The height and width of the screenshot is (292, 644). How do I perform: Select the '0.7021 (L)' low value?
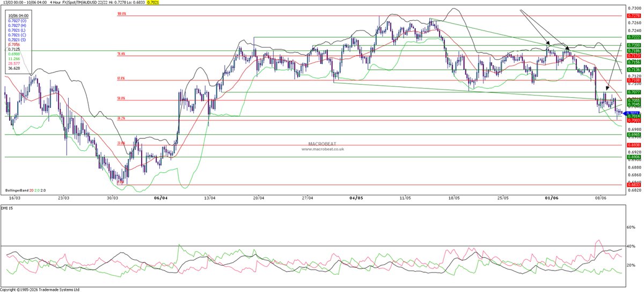coord(18,30)
